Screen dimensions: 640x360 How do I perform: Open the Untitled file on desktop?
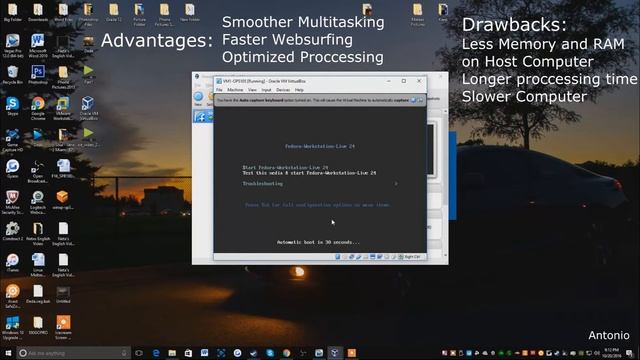click(63, 294)
